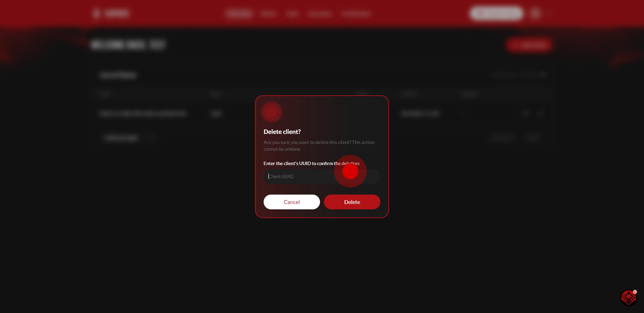
Task: Click the blurred edit icon in the client row
Action: pyautogui.click(x=540, y=113)
